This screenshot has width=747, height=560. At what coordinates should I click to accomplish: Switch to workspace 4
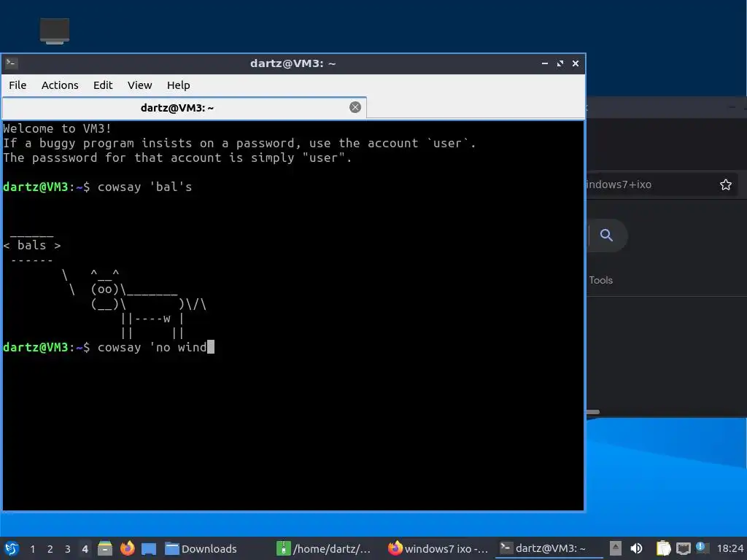pos(85,549)
